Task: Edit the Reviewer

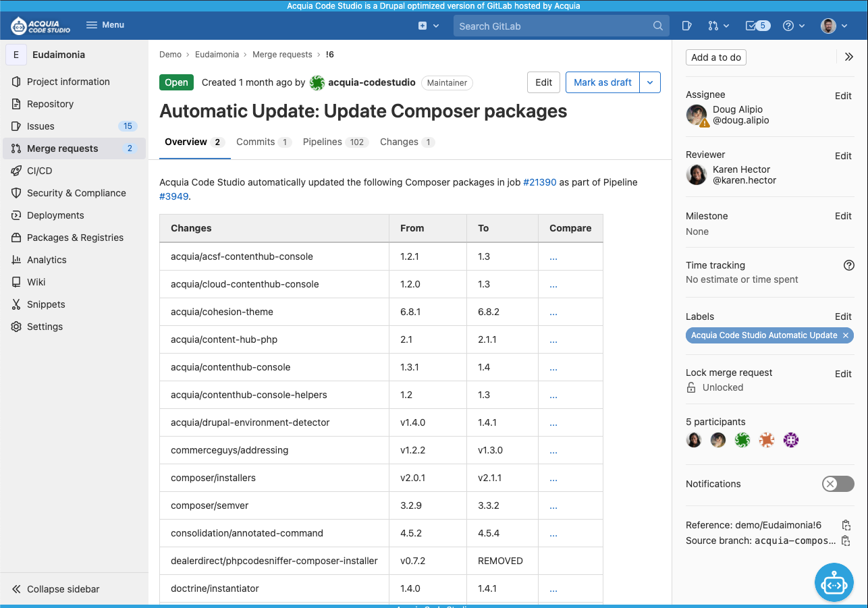Action: 843,156
